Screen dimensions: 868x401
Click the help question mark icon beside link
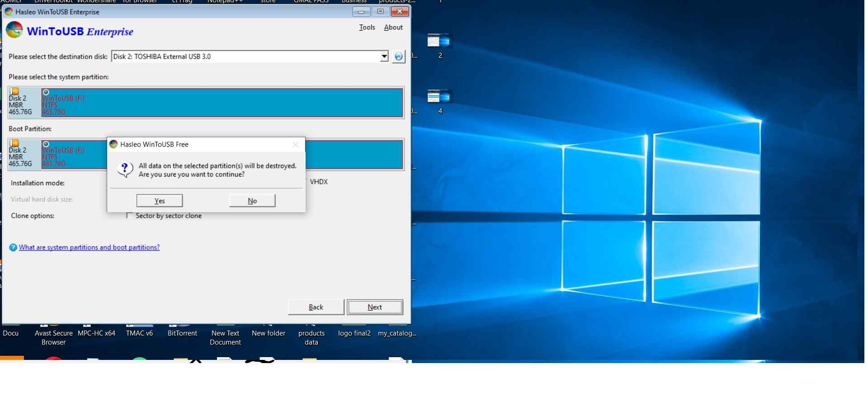(x=13, y=247)
